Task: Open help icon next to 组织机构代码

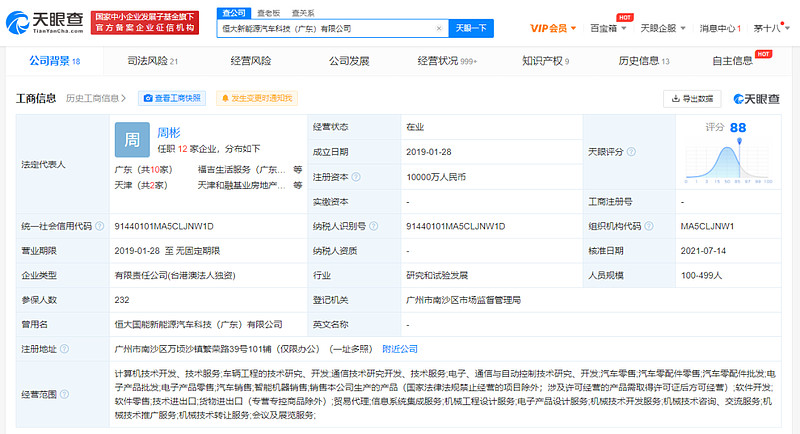Action: tap(648, 226)
